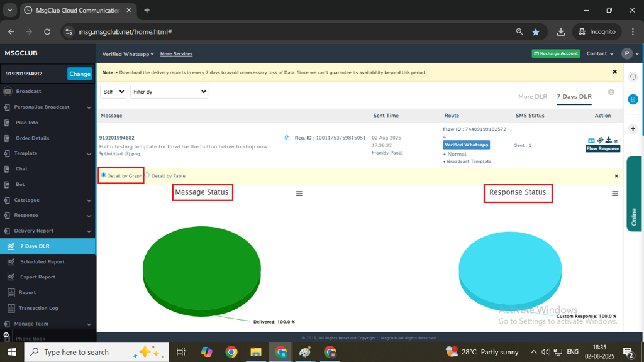Select the Detail by Graph radio button
The image size is (644, 362).
pos(104,175)
